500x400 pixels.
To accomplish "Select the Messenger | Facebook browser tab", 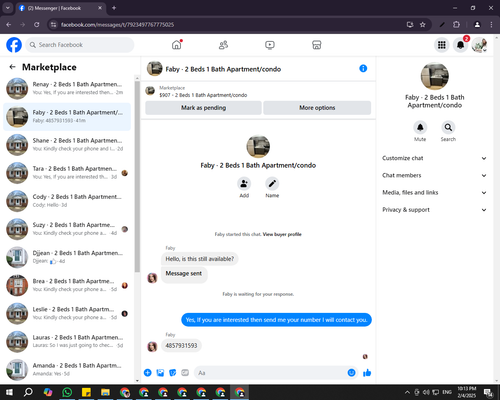I will click(61, 8).
